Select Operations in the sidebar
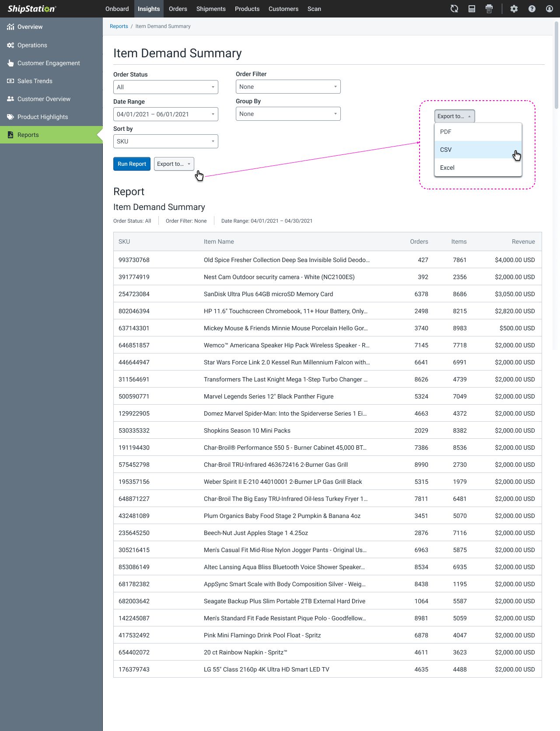The width and height of the screenshot is (560, 731). [51, 45]
